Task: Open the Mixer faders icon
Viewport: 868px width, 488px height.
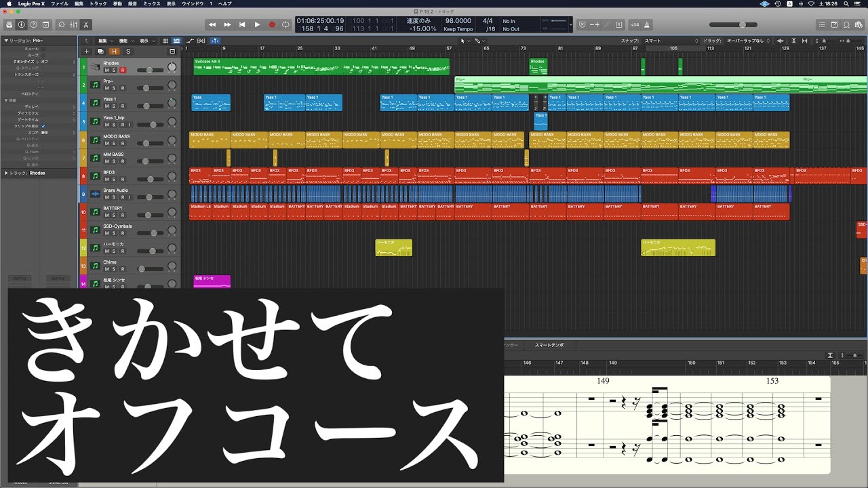Action: click(74, 24)
